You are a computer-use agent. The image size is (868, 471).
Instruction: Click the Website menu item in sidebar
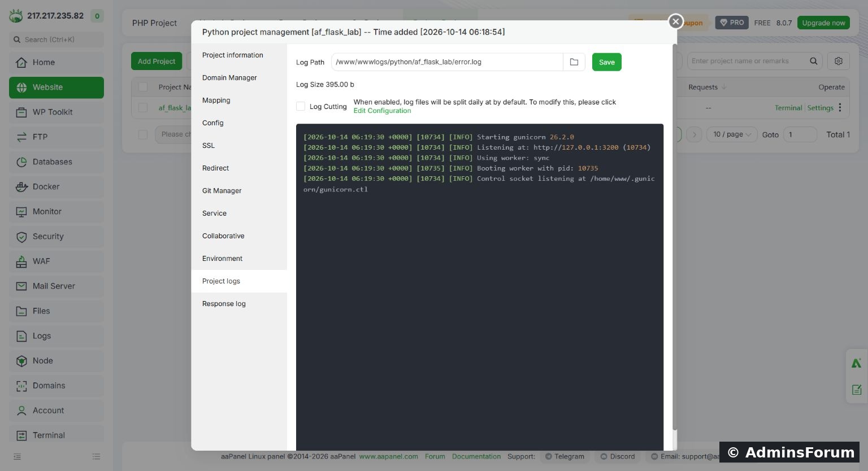click(x=57, y=88)
